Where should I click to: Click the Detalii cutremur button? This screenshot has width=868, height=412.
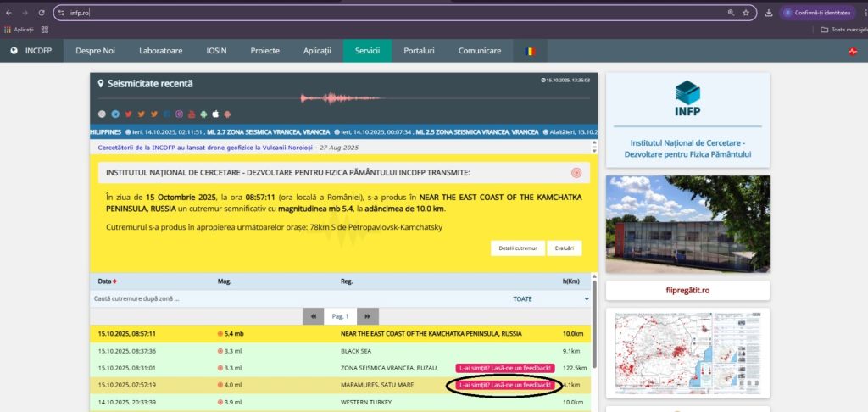[518, 248]
